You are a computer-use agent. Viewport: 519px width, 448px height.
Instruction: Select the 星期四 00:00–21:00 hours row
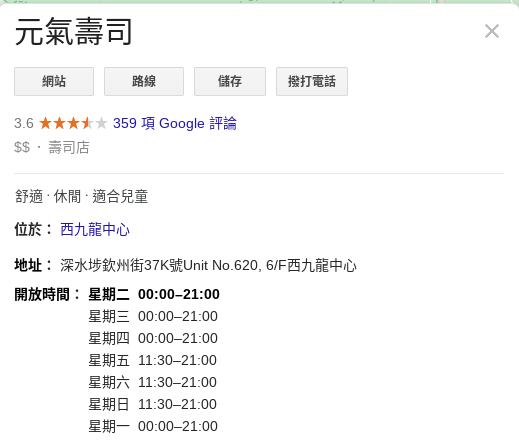point(153,338)
